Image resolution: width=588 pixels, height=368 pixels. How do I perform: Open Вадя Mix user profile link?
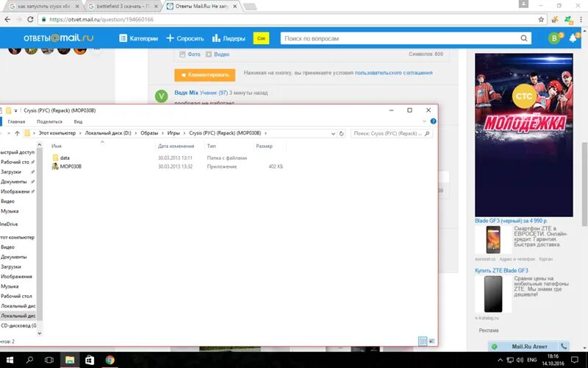coord(187,93)
